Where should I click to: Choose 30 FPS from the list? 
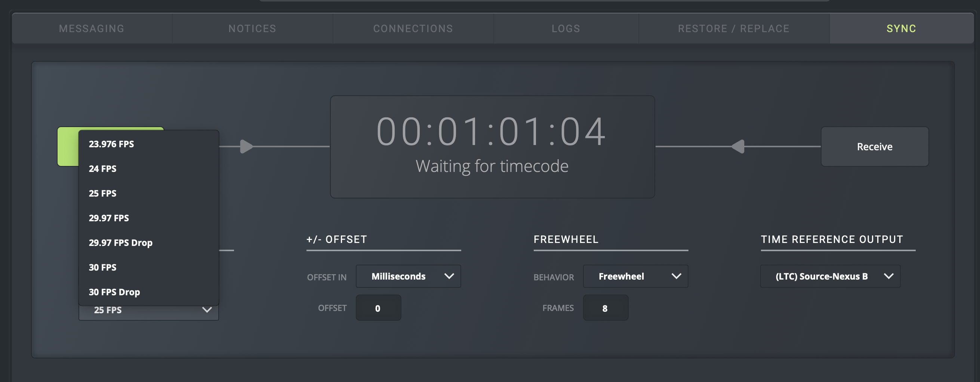[x=103, y=268]
